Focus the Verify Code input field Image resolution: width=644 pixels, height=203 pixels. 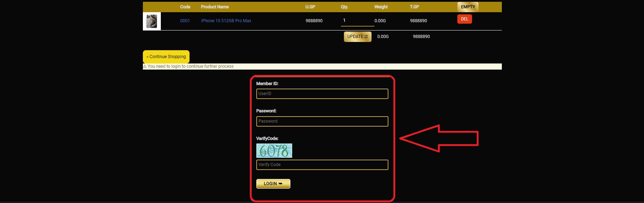point(322,165)
